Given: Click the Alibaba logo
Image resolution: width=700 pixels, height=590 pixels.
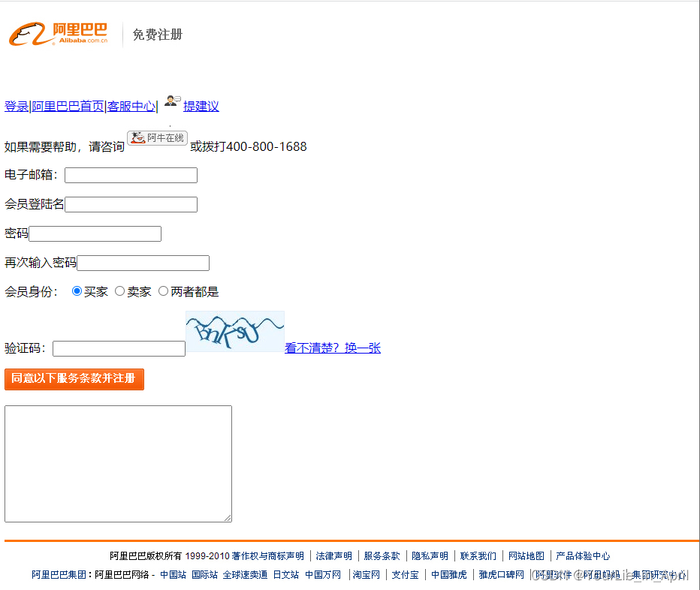Looking at the screenshot, I should coord(59,34).
